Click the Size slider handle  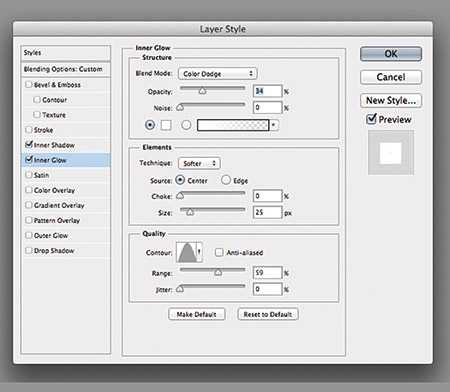coord(190,211)
